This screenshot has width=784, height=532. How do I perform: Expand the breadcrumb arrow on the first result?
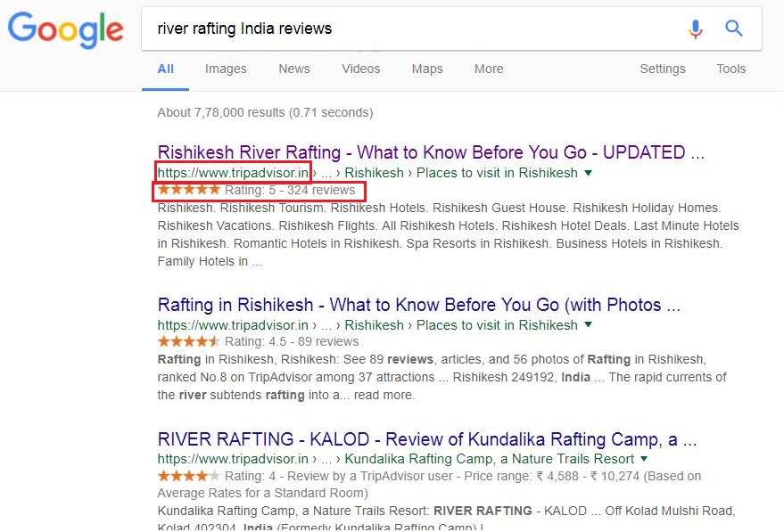tap(589, 173)
